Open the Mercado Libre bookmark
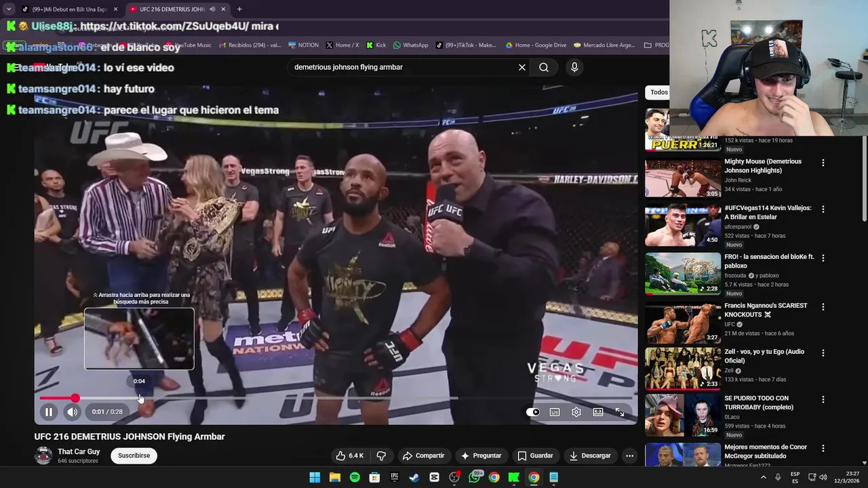Image resolution: width=868 pixels, height=488 pixels. coord(604,45)
